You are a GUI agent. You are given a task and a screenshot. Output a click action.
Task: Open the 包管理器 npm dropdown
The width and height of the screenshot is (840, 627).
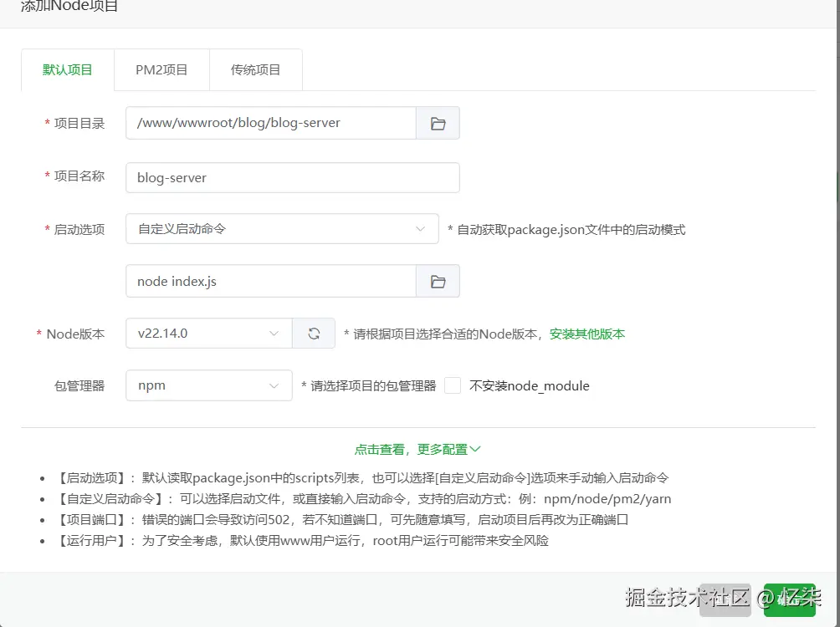(x=209, y=385)
